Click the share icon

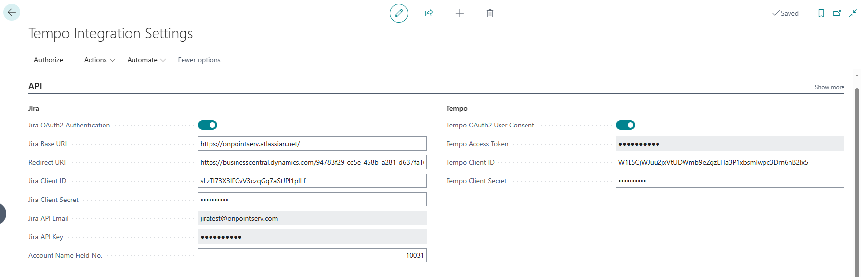tap(429, 13)
